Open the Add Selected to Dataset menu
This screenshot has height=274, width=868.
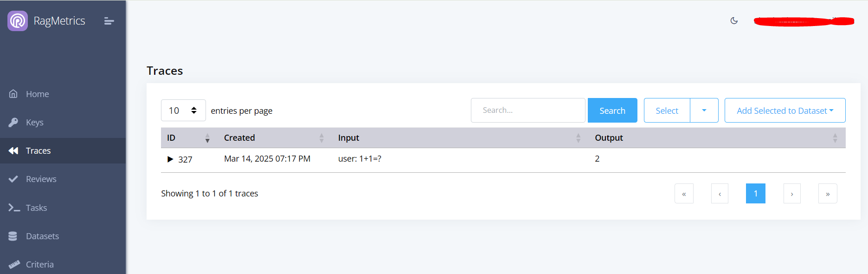(785, 111)
